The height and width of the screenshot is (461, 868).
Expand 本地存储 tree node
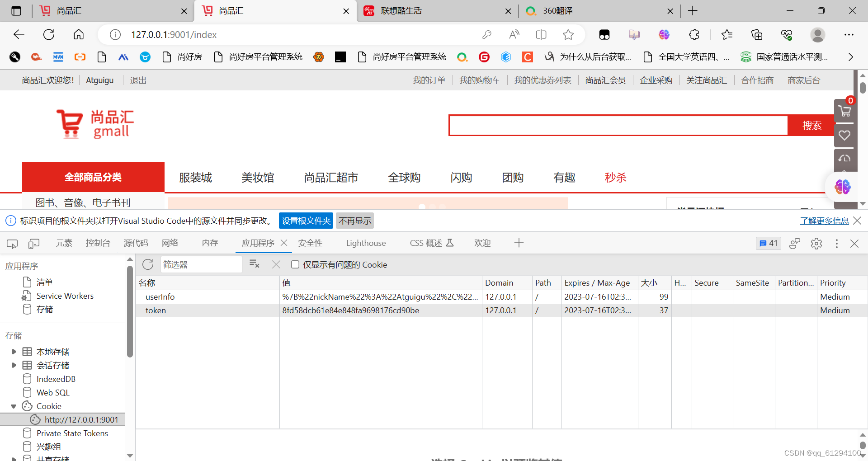point(14,352)
